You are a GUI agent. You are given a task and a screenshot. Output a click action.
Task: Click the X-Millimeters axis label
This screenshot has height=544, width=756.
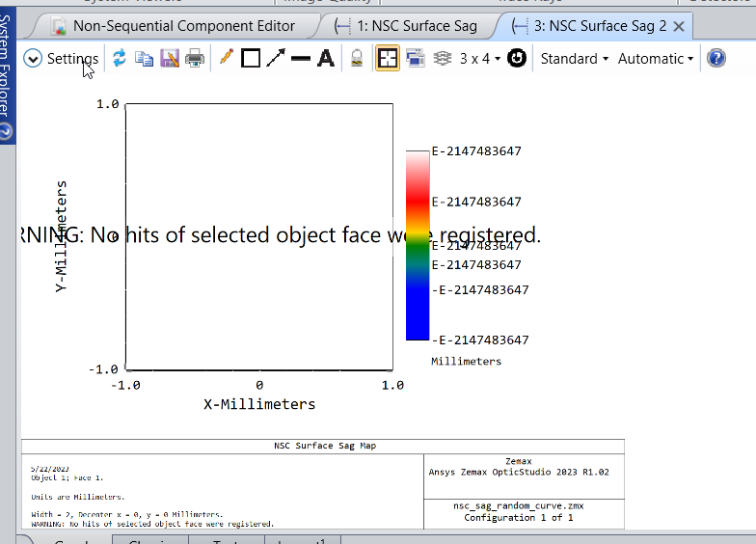259,404
